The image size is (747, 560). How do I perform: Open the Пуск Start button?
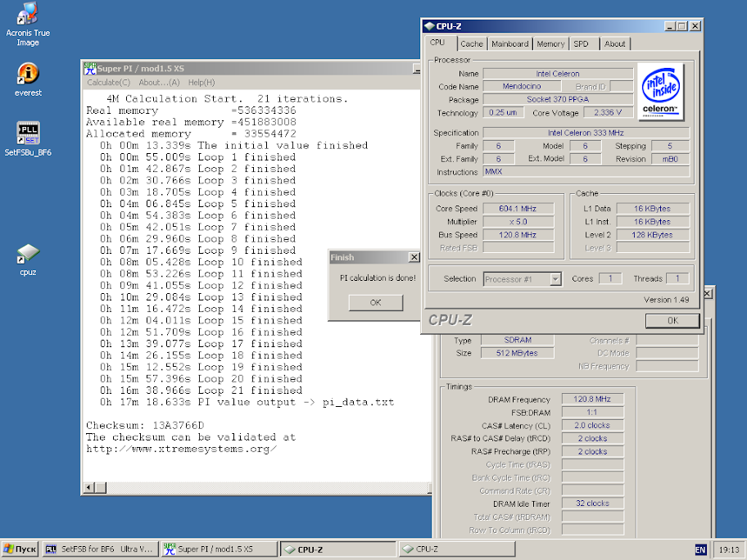[x=20, y=549]
